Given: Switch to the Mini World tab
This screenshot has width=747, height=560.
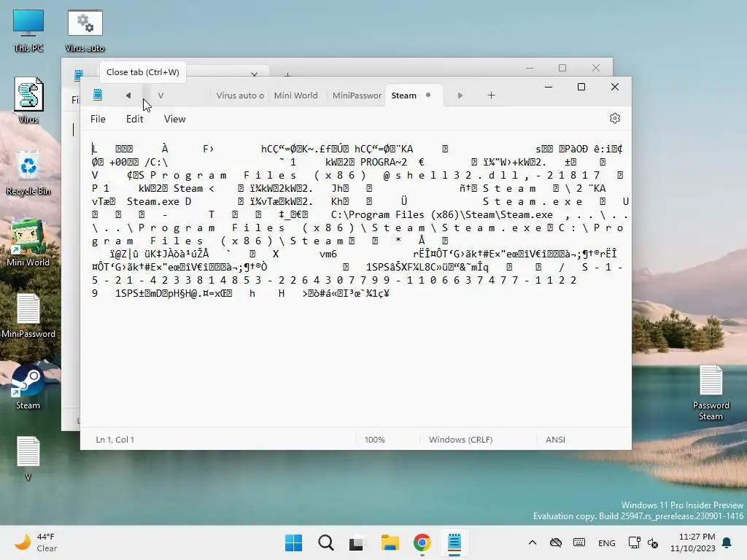Looking at the screenshot, I should [x=296, y=96].
